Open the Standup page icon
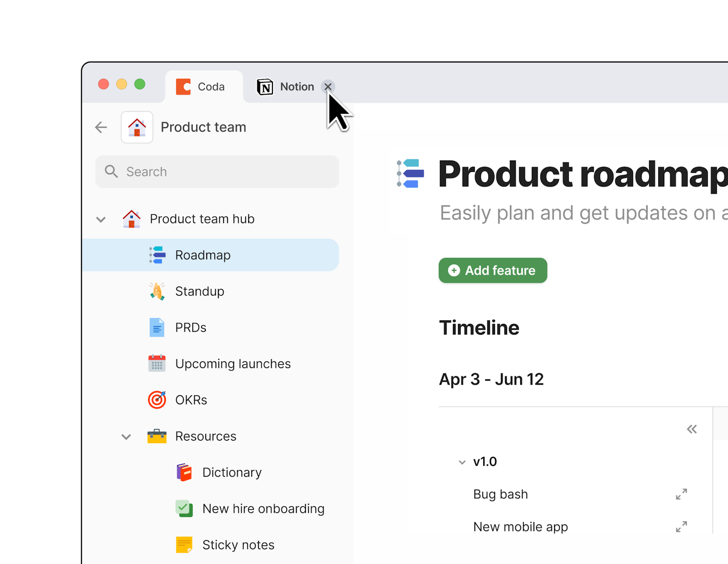Screen dimensions: 728x564 tap(157, 292)
